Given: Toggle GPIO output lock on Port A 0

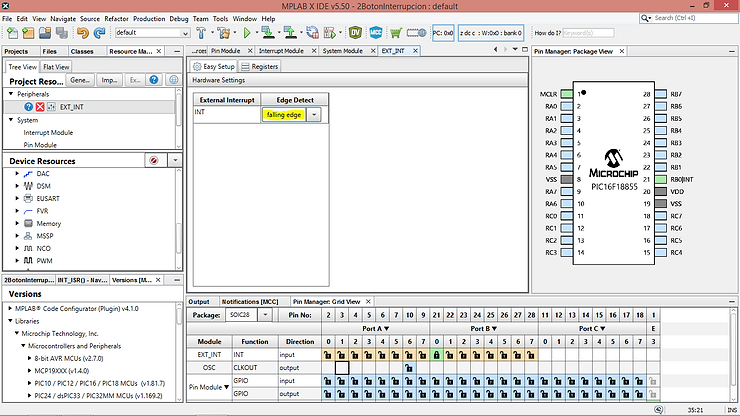Looking at the screenshot, I should [328, 394].
